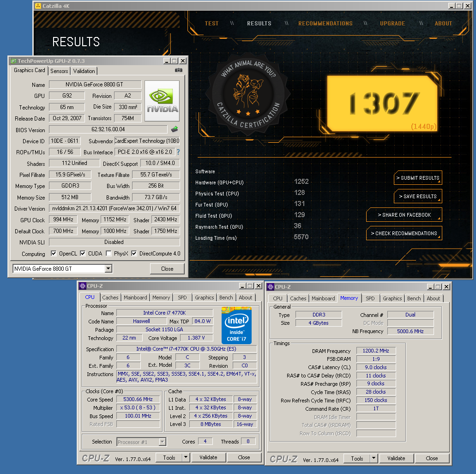Image resolution: width=476 pixels, height=474 pixels.
Task: Click the GPU-Z screenshot camera icon
Action: pos(179,70)
